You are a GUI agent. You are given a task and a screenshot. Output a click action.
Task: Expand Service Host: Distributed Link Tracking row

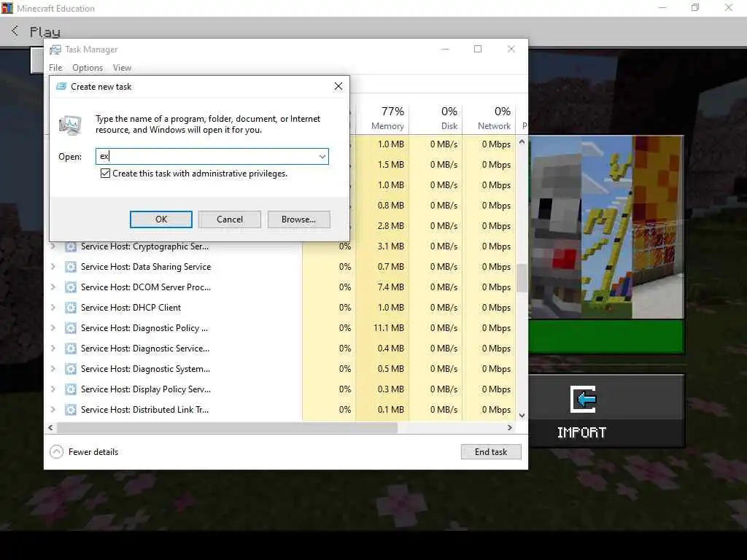coord(53,410)
